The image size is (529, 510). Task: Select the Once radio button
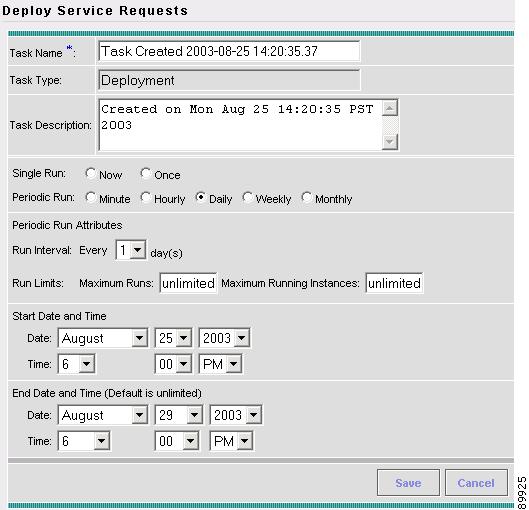[145, 173]
